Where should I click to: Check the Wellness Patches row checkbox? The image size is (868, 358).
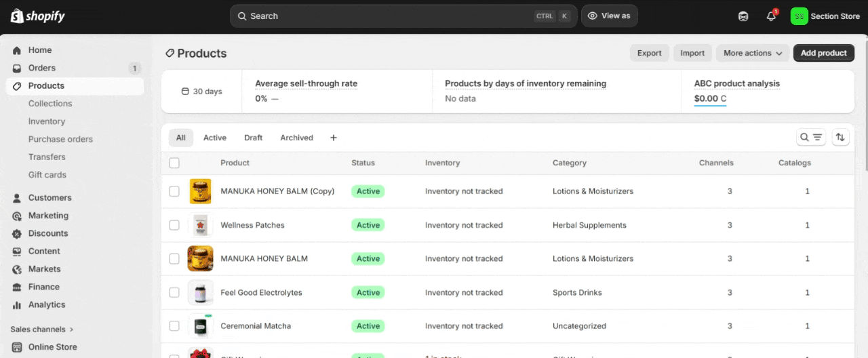[x=174, y=225]
